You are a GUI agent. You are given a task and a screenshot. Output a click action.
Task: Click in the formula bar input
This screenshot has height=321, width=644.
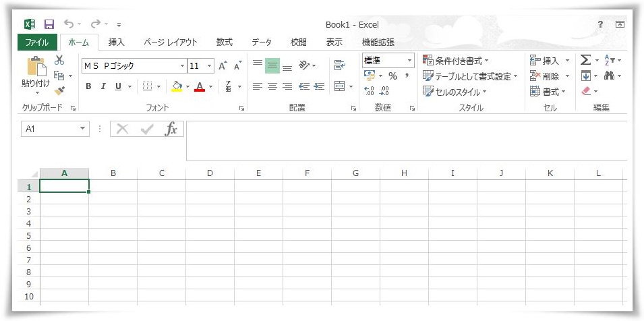pyautogui.click(x=407, y=141)
